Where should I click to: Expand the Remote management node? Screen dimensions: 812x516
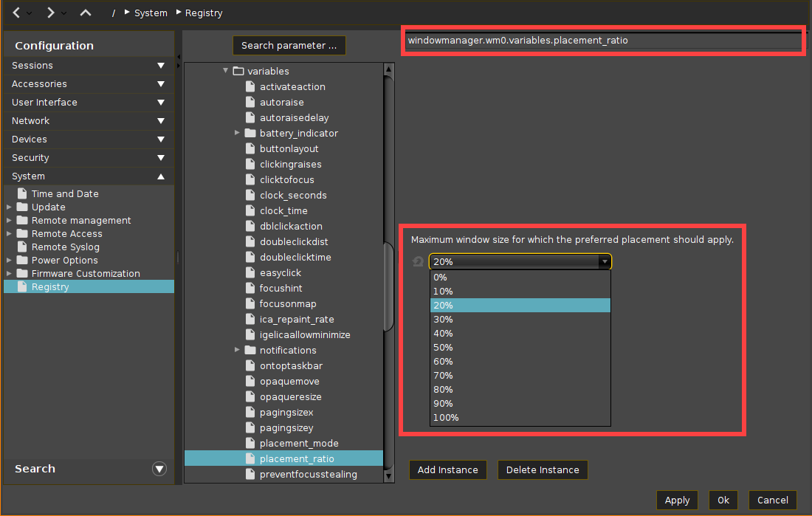tap(9, 221)
